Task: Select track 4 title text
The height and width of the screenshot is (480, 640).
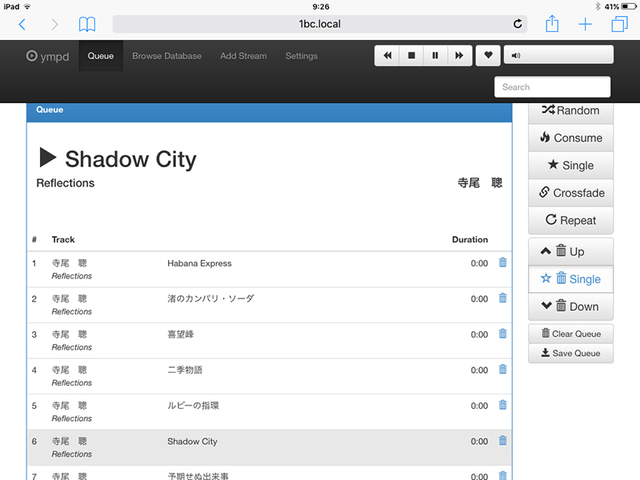Action: tap(185, 370)
